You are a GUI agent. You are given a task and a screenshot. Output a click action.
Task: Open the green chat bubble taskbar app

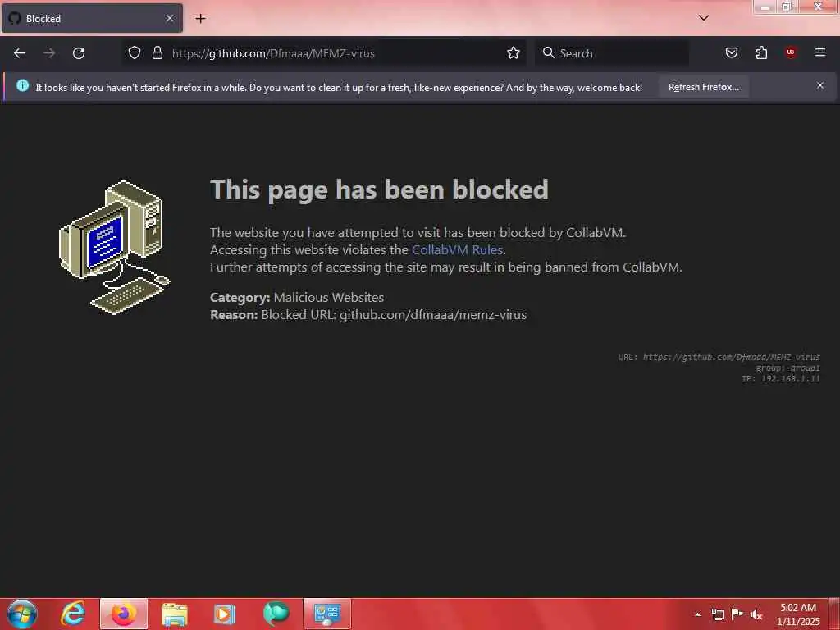[x=276, y=614]
